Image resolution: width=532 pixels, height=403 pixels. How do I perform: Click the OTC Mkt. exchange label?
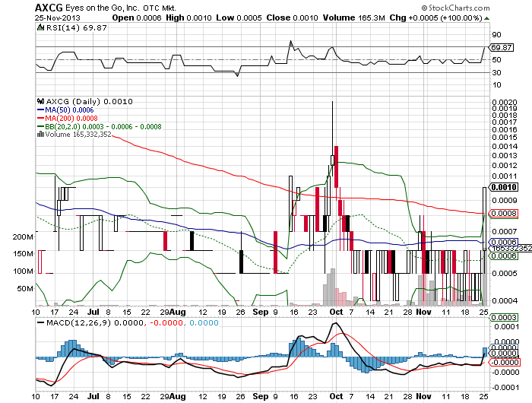pyautogui.click(x=160, y=8)
